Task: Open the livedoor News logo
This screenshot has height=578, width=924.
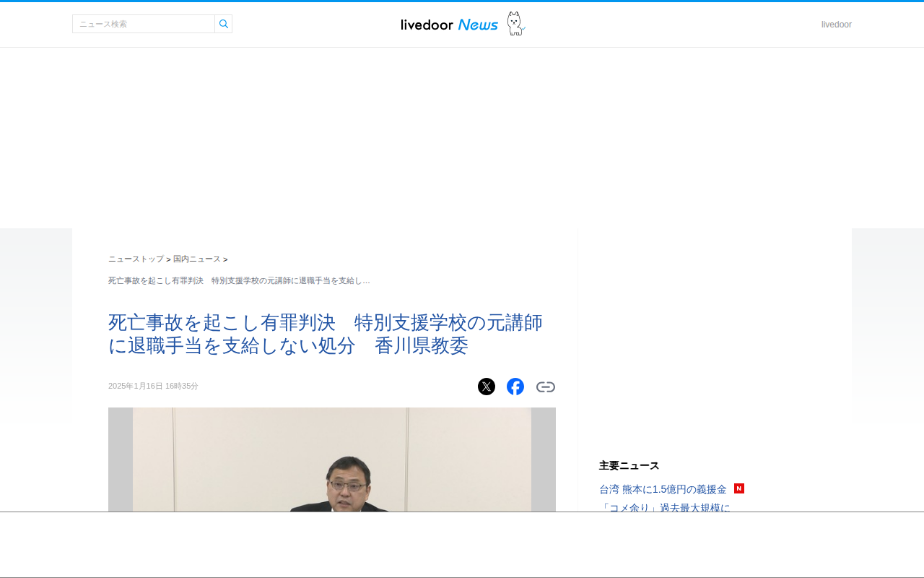Action: click(x=450, y=25)
